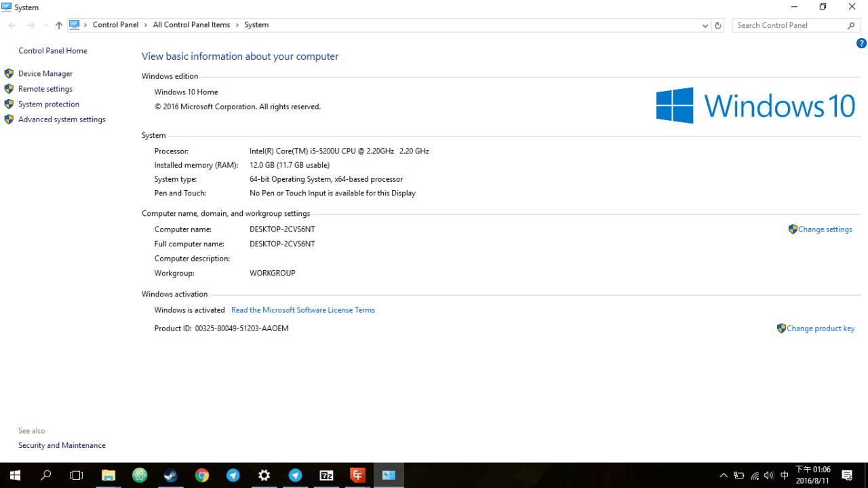The width and height of the screenshot is (868, 488).
Task: Click the Up arrow navigation button
Action: 59,25
